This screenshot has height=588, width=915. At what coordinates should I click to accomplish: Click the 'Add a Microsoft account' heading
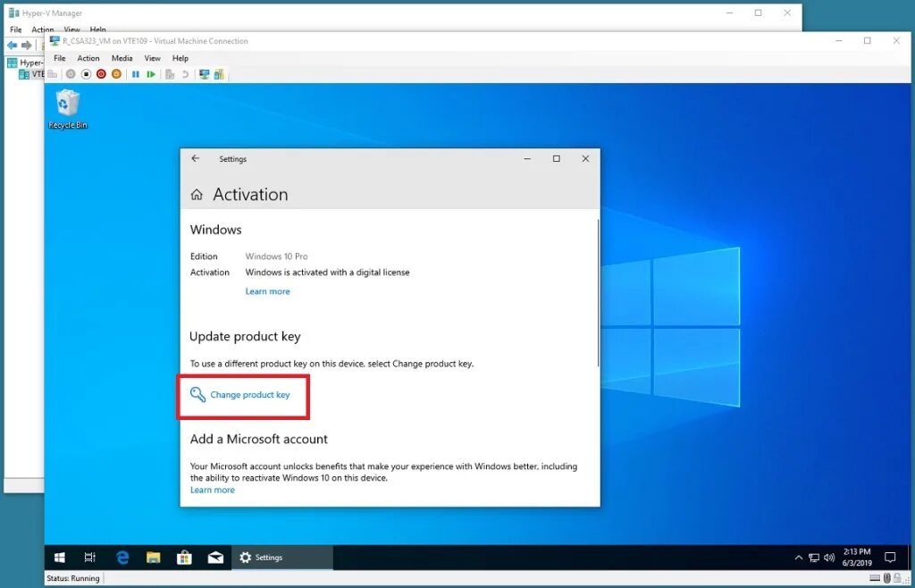[x=259, y=440]
